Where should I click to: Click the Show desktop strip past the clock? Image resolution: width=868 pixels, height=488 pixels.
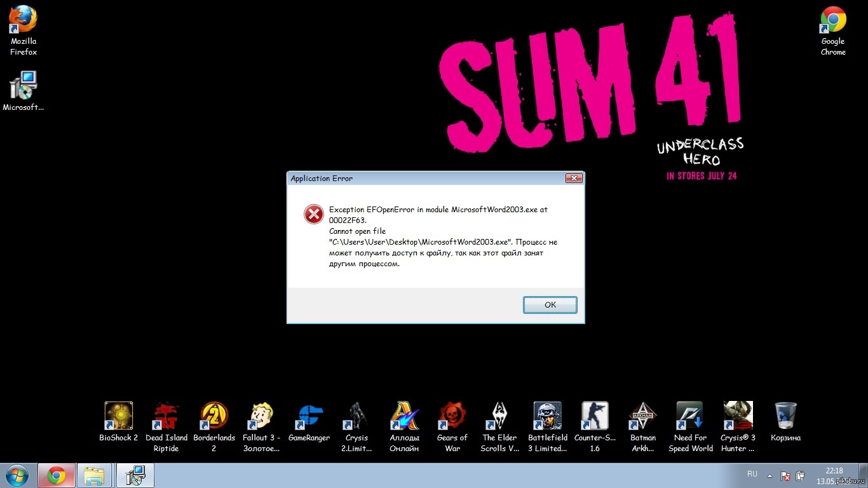coord(864,475)
